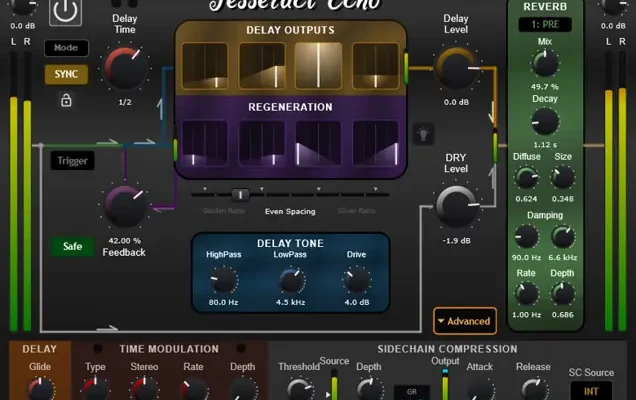
Task: Select Silver Ratio spacing label
Action: pyautogui.click(x=356, y=211)
